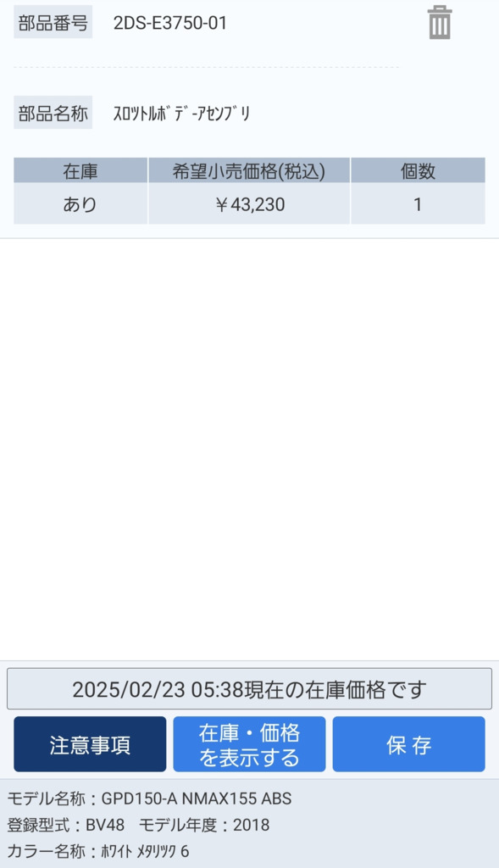The width and height of the screenshot is (499, 868).
Task: Save the list with 保存 button
Action: 409,744
